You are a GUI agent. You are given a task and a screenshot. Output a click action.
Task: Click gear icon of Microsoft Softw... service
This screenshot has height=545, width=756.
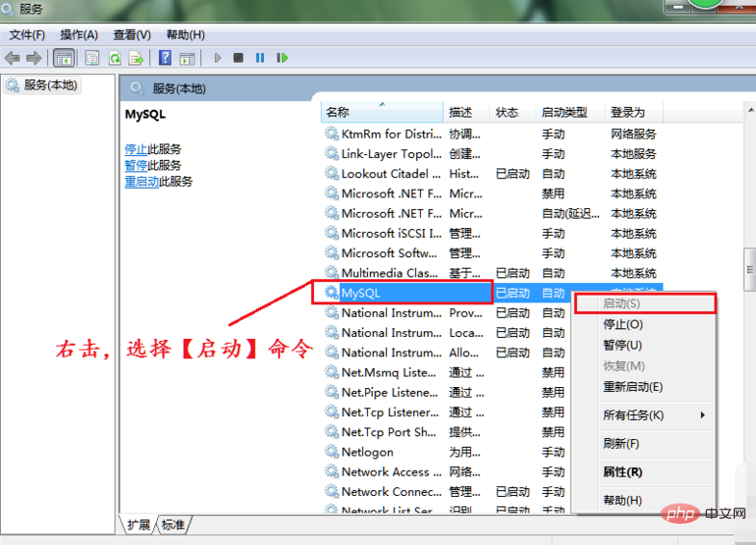pyautogui.click(x=331, y=253)
